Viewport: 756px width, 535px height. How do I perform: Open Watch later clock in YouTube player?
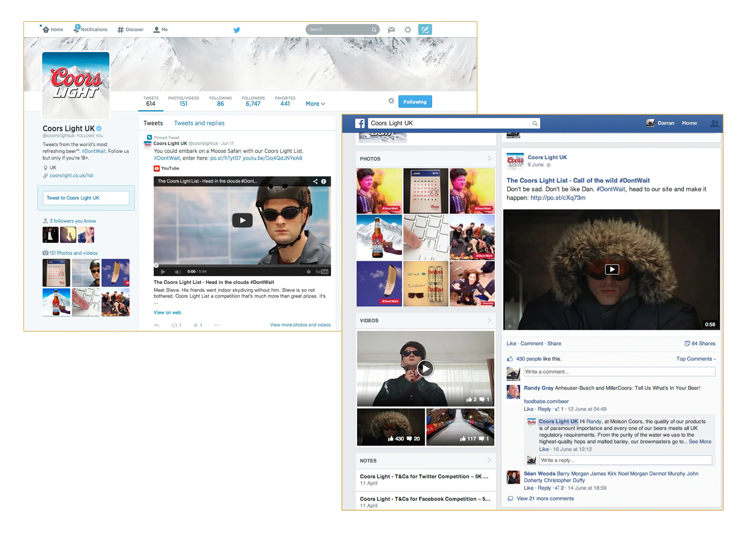308,272
